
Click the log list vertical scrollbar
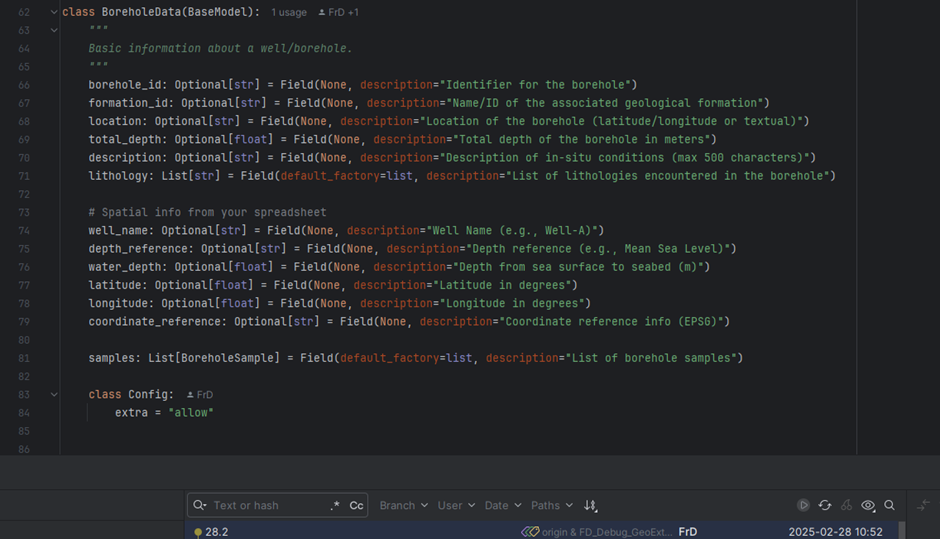click(902, 530)
